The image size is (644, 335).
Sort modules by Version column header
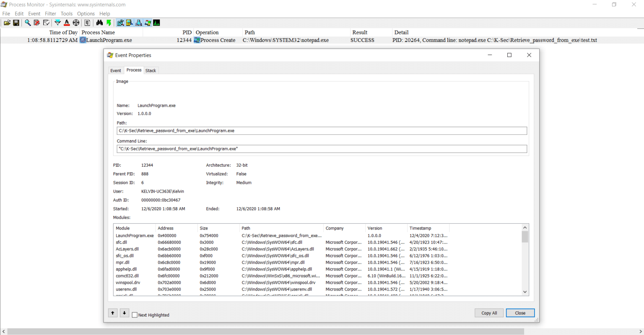pos(386,228)
